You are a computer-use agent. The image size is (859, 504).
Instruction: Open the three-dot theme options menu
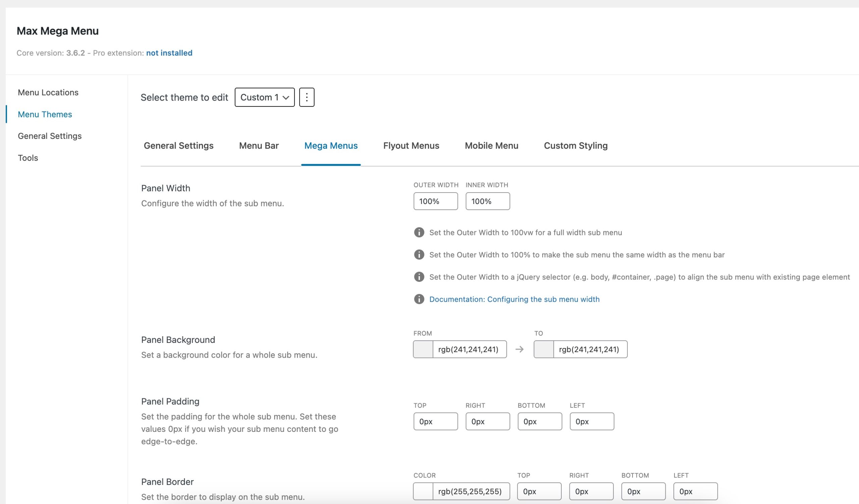pyautogui.click(x=306, y=97)
